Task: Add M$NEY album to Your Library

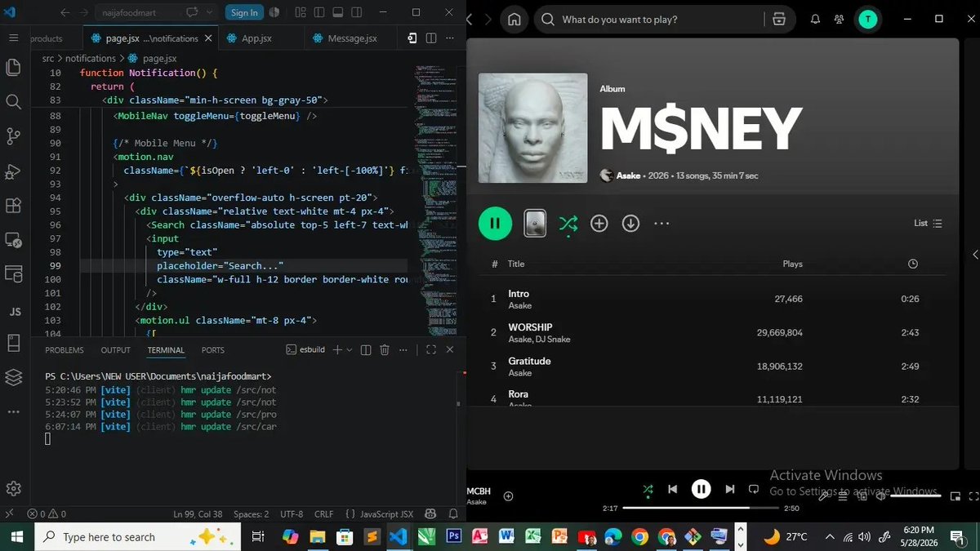Action: (599, 223)
